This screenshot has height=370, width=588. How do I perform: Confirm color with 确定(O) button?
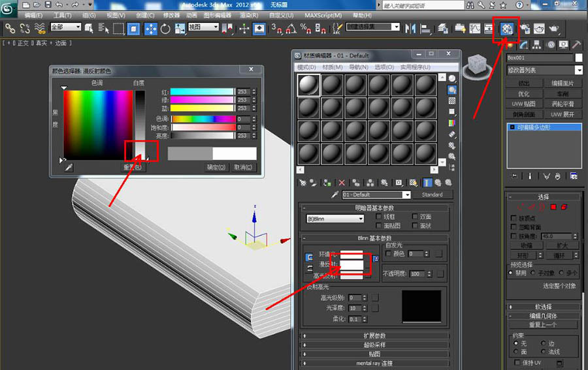coord(216,167)
